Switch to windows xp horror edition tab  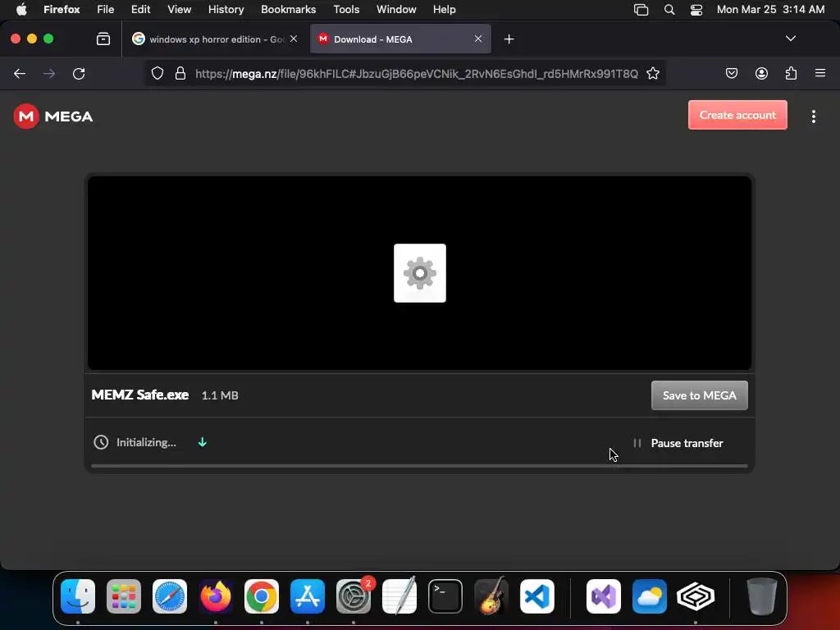click(216, 39)
